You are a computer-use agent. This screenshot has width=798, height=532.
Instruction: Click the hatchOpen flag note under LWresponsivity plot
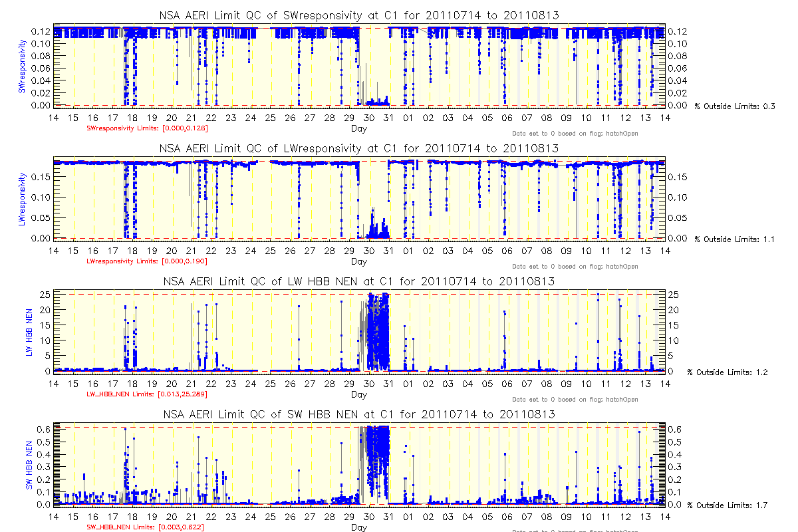click(x=575, y=267)
